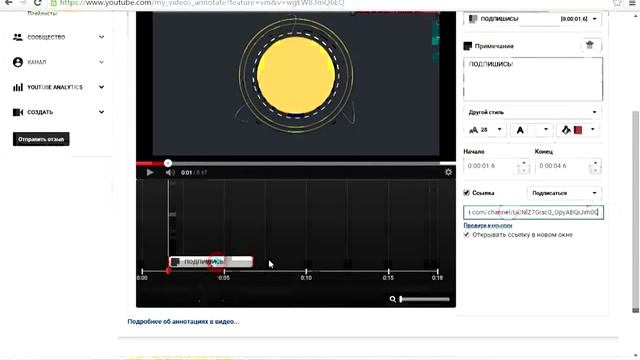This screenshot has width=640, height=360.
Task: Click the video progress bar handle
Action: (168, 163)
